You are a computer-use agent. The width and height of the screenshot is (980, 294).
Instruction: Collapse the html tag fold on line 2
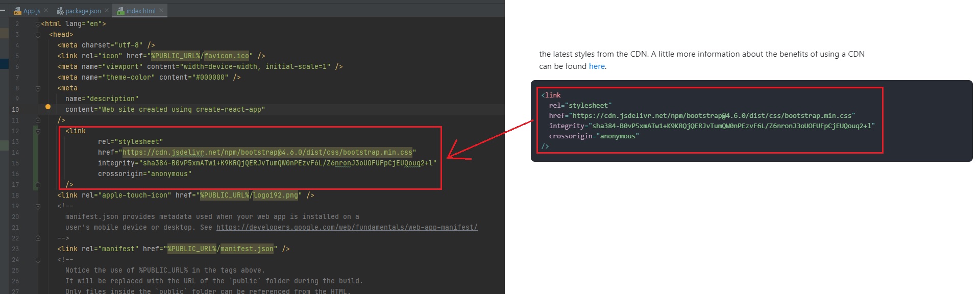tap(38, 23)
